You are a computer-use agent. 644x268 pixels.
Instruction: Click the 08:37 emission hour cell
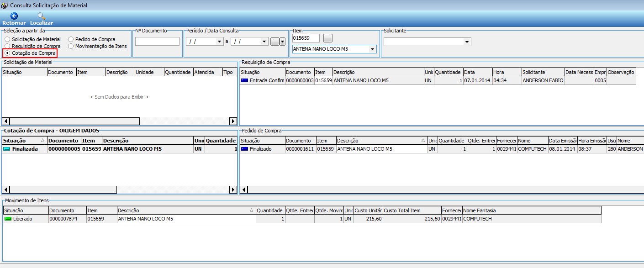592,149
